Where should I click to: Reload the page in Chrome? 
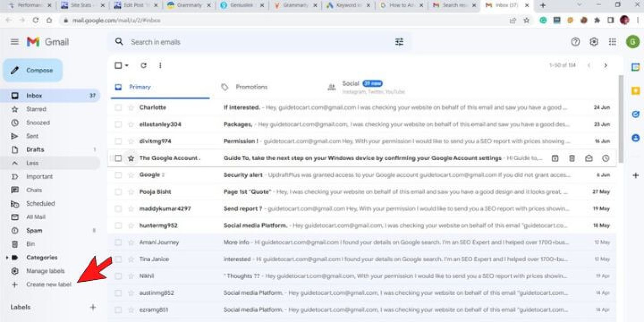pyautogui.click(x=36, y=20)
